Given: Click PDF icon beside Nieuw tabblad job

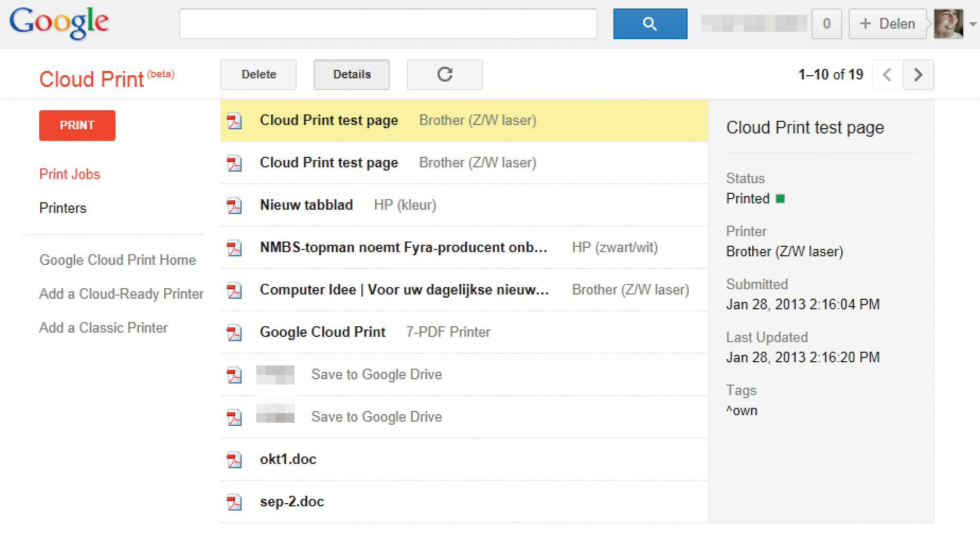Looking at the screenshot, I should coord(234,206).
